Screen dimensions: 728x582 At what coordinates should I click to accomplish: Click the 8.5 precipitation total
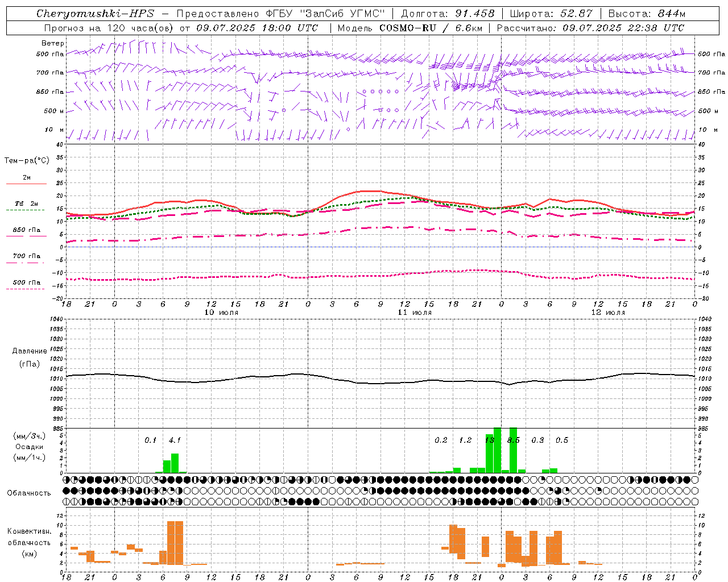coord(514,440)
